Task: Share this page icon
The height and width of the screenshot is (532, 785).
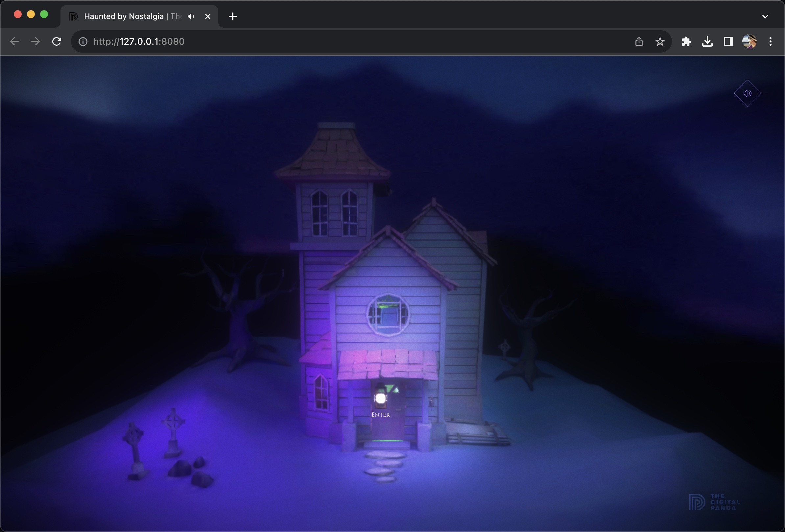Action: pyautogui.click(x=639, y=41)
